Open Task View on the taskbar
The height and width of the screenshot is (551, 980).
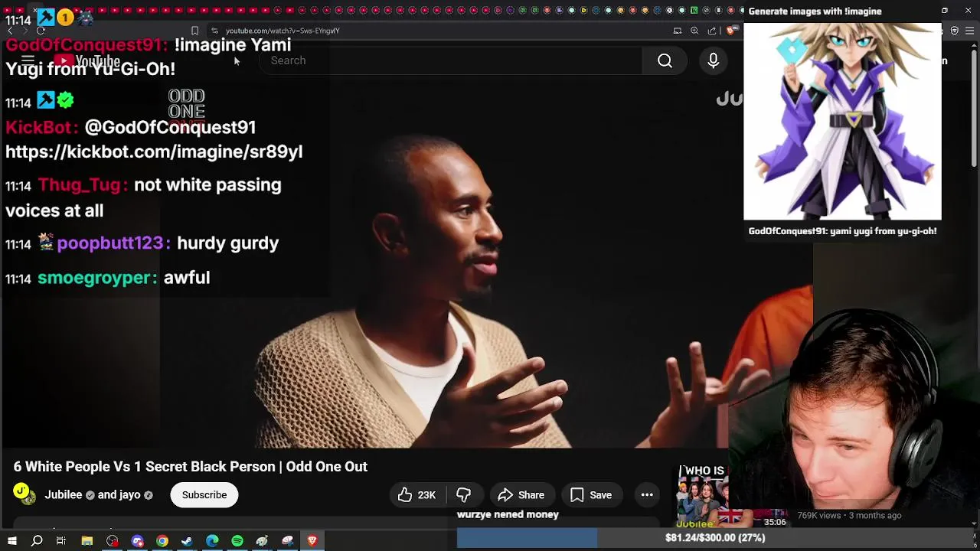[61, 541]
